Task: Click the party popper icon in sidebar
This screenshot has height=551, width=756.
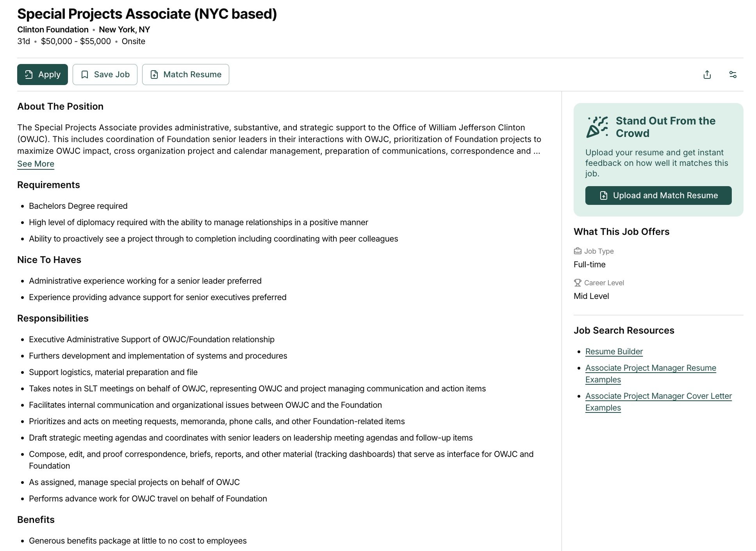Action: [597, 127]
